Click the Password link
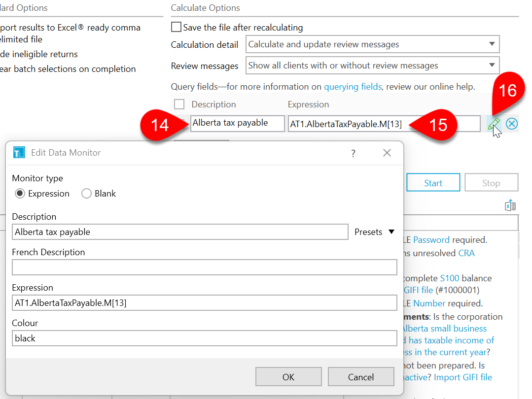This screenshot has height=399, width=532. pyautogui.click(x=431, y=240)
